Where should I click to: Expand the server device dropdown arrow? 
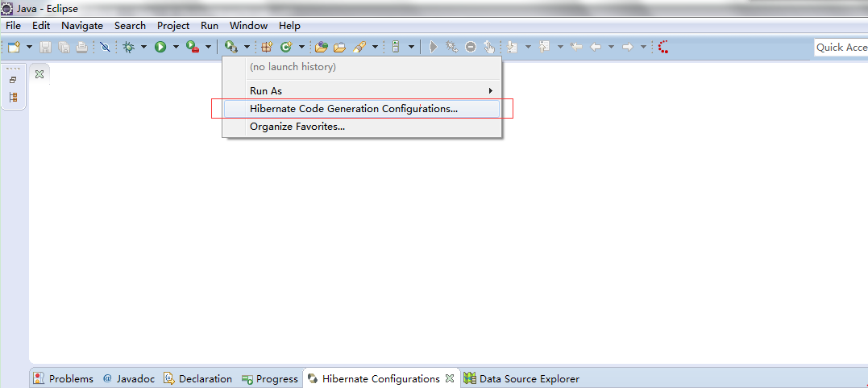[411, 47]
